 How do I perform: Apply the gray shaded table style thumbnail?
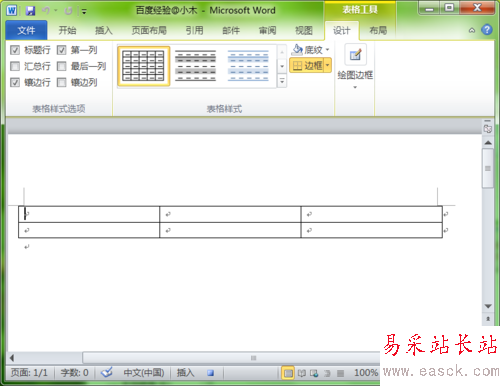pos(196,66)
